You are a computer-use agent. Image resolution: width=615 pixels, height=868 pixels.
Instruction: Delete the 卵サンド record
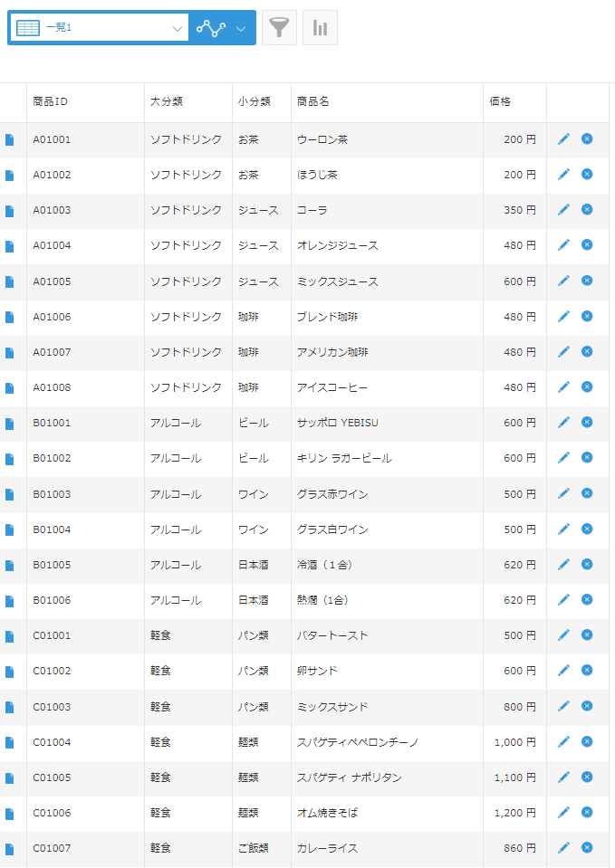click(587, 671)
